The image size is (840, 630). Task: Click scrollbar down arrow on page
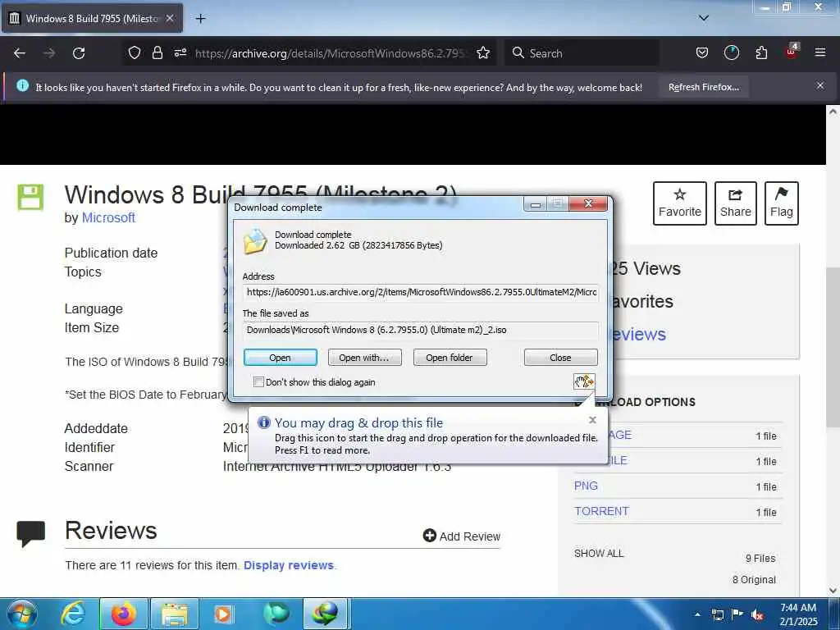[833, 591]
